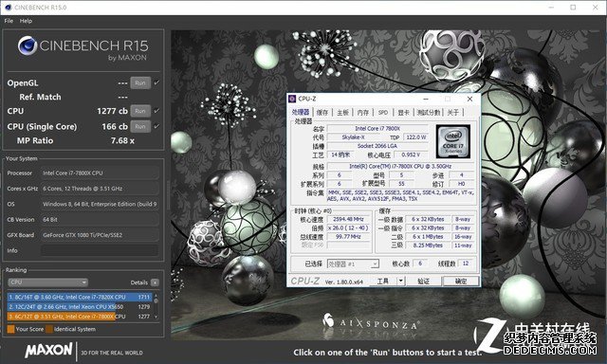Toggle the CPU test checkbox
This screenshot has width=607, height=364.
point(156,111)
